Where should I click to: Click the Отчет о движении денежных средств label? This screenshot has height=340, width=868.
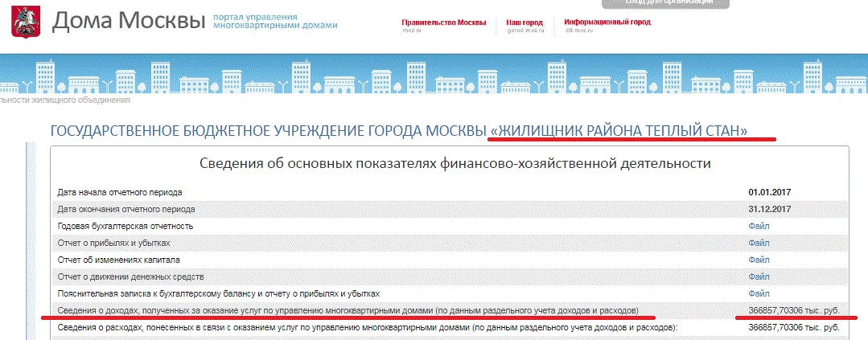(130, 276)
